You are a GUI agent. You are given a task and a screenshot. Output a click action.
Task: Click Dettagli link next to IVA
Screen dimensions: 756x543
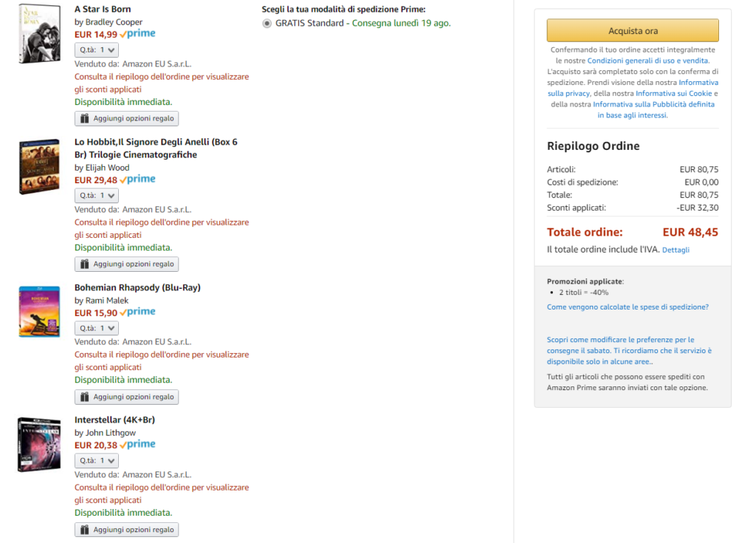[x=676, y=250]
